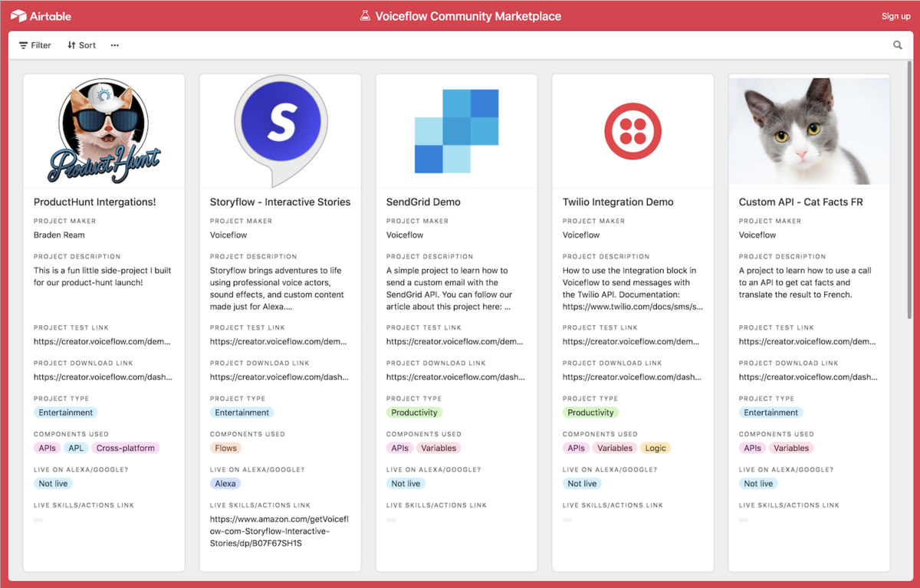Click the Airtable logo
Screen dimensions: 920x588
[41, 16]
